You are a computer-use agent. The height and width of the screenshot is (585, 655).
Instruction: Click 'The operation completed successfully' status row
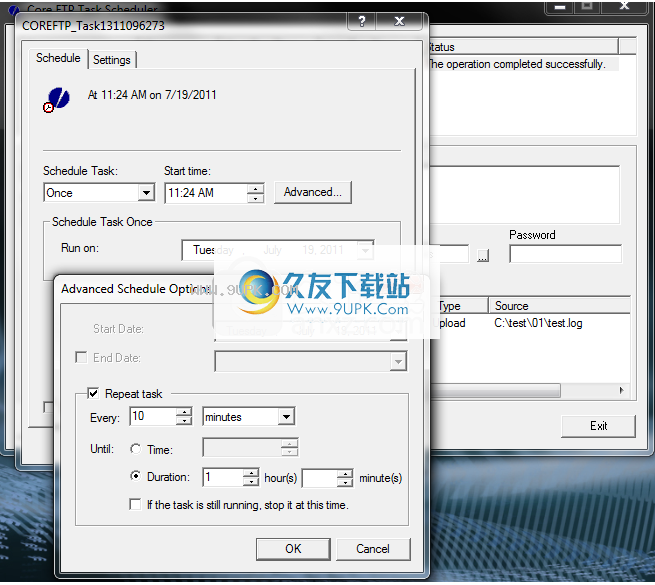524,64
